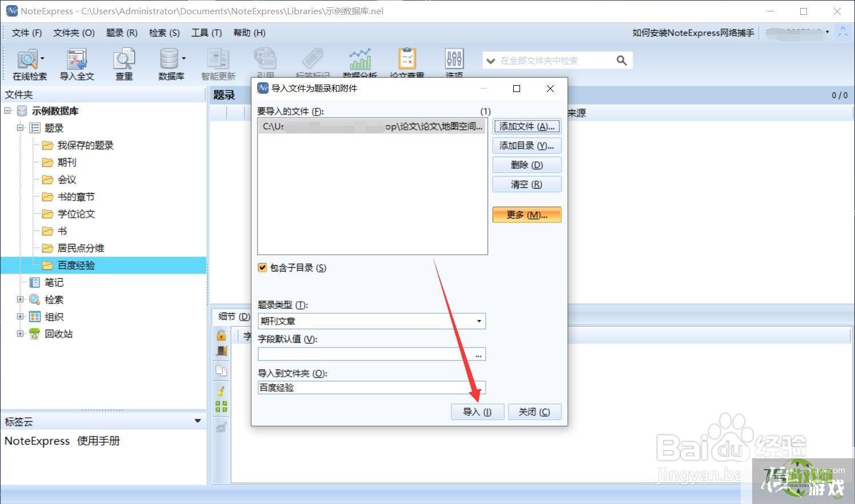Open the 居民点分维 folder
855x504 pixels.
pyautogui.click(x=81, y=248)
